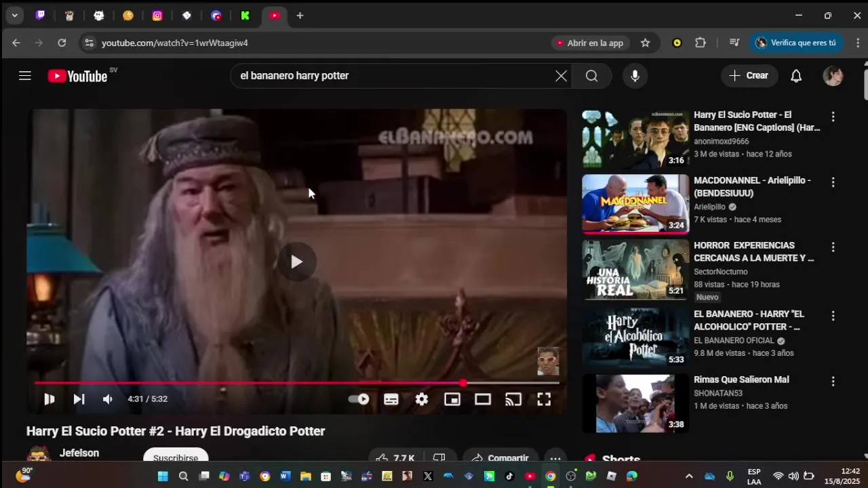Open TikTok from the taskbar

coord(509,476)
